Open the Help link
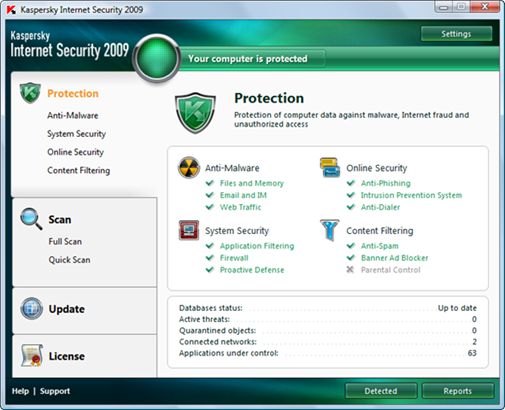The height and width of the screenshot is (410, 505). (x=20, y=391)
